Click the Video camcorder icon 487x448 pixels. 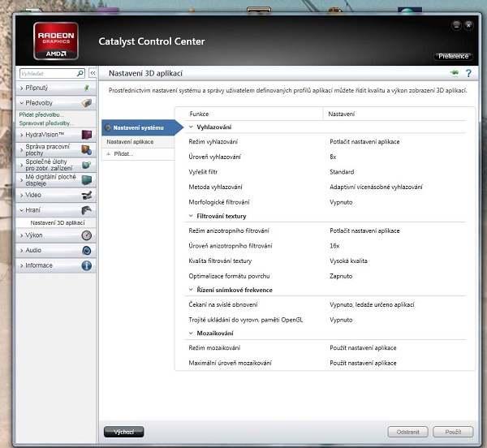86,195
